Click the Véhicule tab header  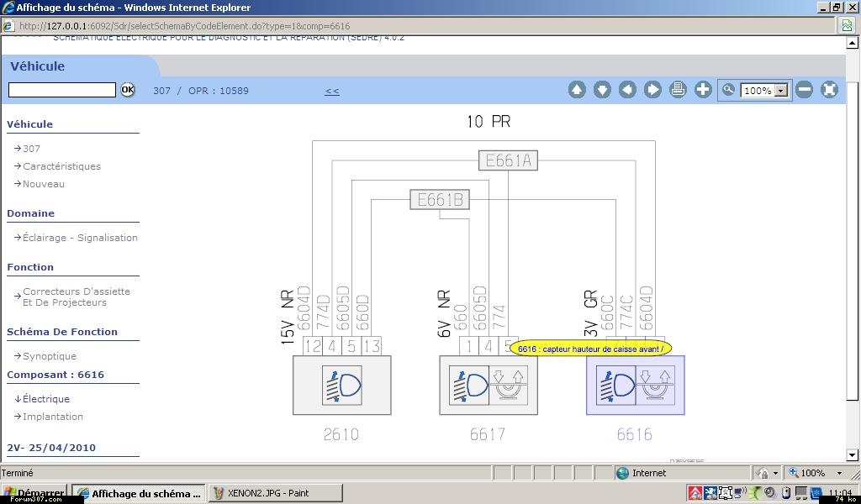37,66
